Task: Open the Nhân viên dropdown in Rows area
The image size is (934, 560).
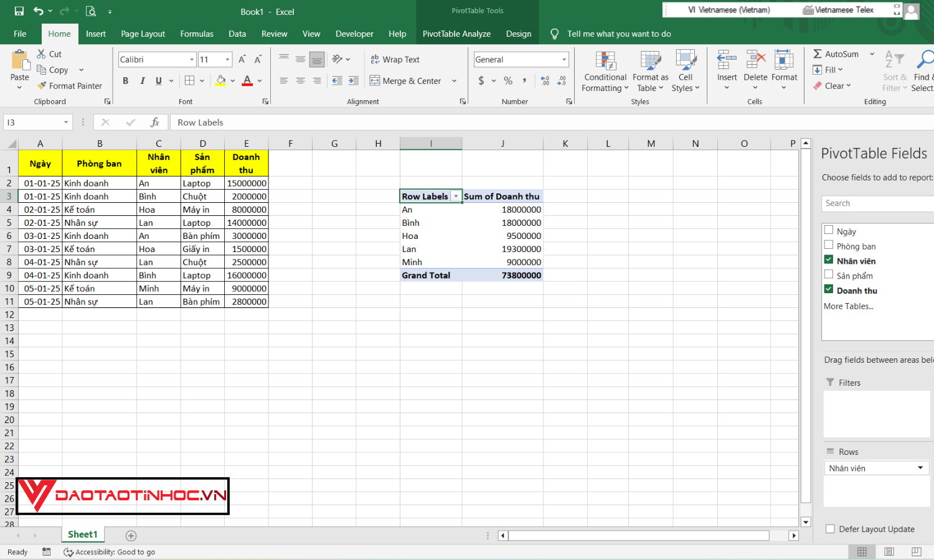Action: click(920, 467)
